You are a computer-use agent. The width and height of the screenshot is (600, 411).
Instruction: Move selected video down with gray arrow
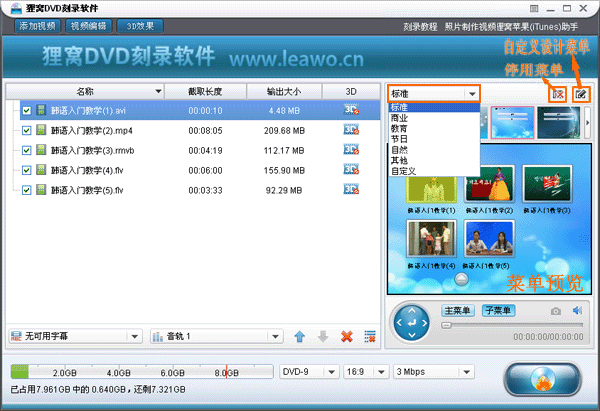tap(323, 336)
